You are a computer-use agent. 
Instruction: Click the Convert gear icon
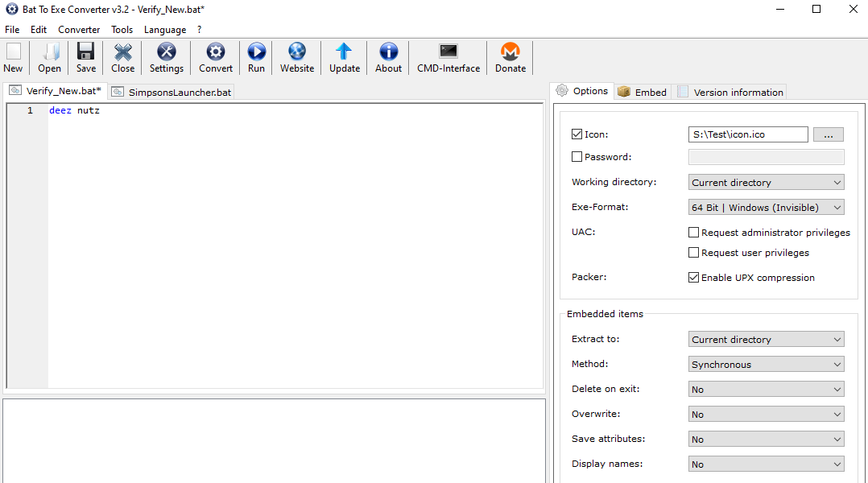[x=216, y=52]
